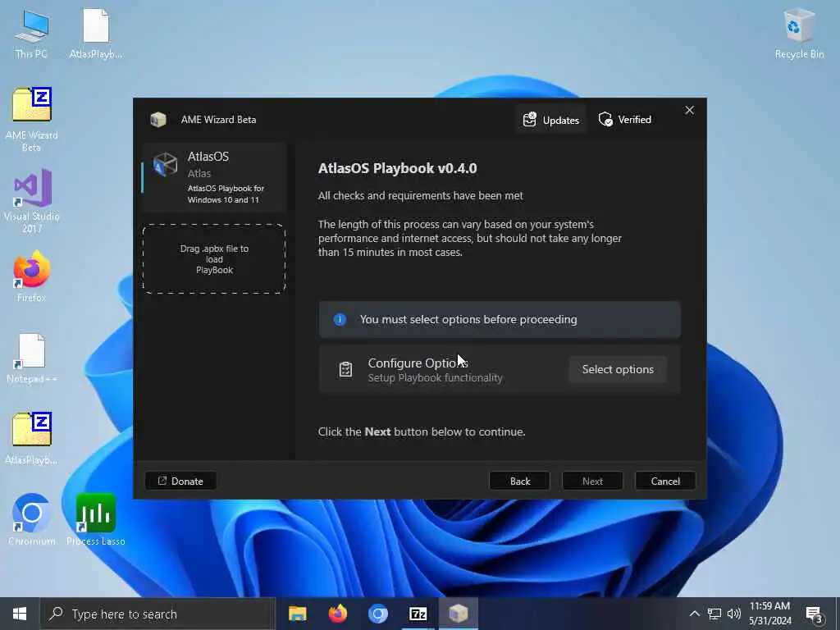
Task: Click the AME Wizard Beta title text
Action: pos(218,120)
